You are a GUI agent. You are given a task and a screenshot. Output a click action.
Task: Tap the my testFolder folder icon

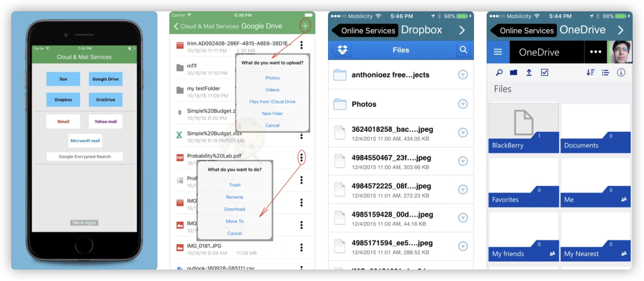pyautogui.click(x=180, y=90)
